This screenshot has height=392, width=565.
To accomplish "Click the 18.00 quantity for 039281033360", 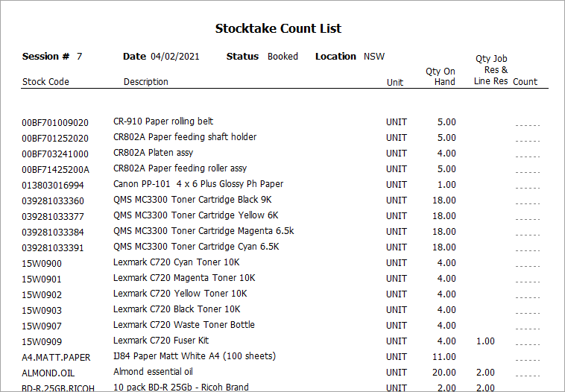I will tap(444, 200).
